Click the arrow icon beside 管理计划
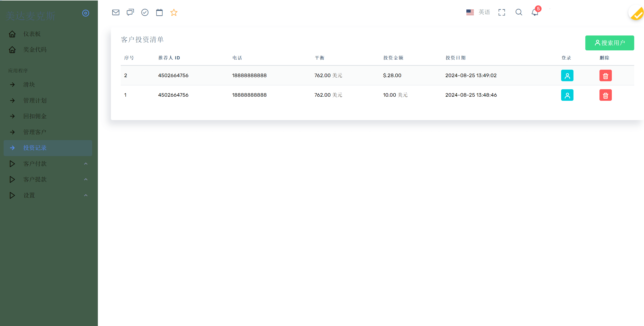 pyautogui.click(x=12, y=101)
